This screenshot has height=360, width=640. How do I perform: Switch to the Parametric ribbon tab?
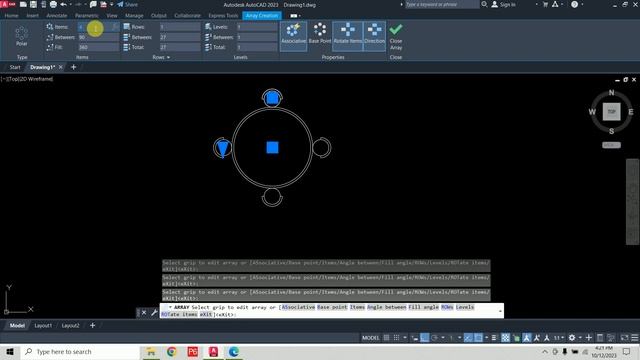coord(87,16)
